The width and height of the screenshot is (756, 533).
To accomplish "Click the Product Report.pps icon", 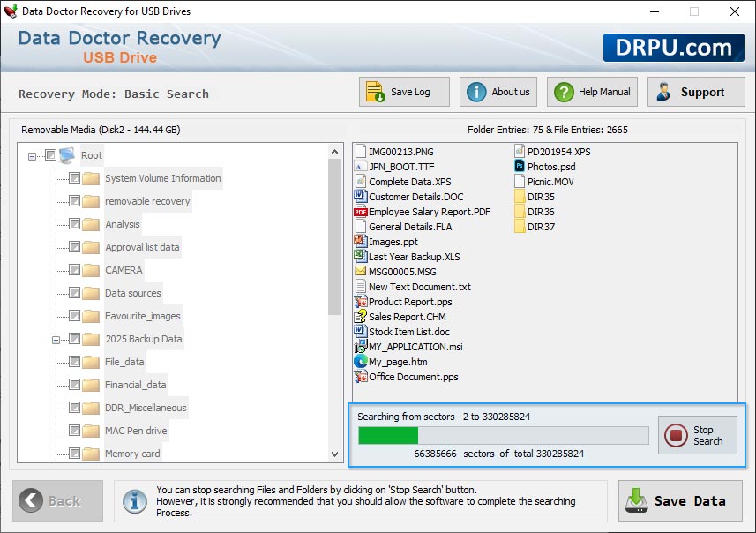I will tap(360, 302).
